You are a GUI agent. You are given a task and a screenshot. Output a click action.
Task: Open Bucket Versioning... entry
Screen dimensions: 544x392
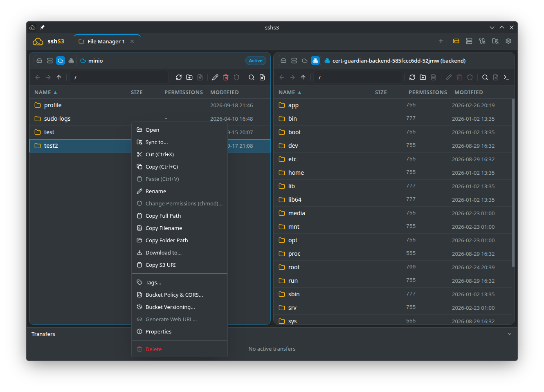[x=180, y=307]
